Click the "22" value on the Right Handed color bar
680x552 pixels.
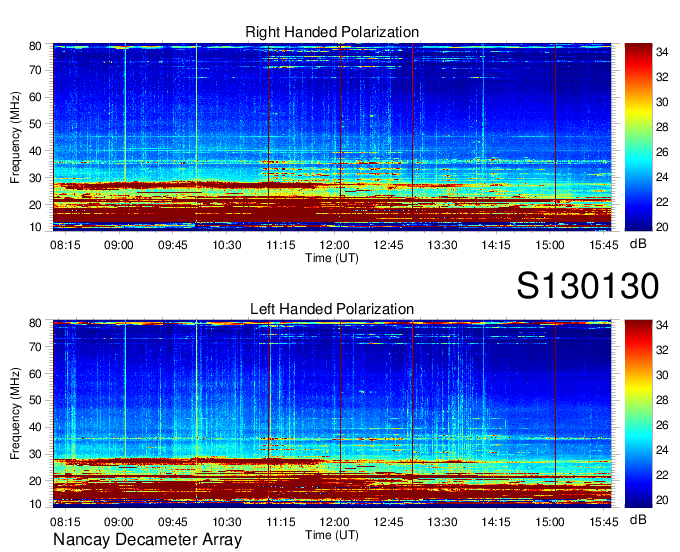pos(662,202)
